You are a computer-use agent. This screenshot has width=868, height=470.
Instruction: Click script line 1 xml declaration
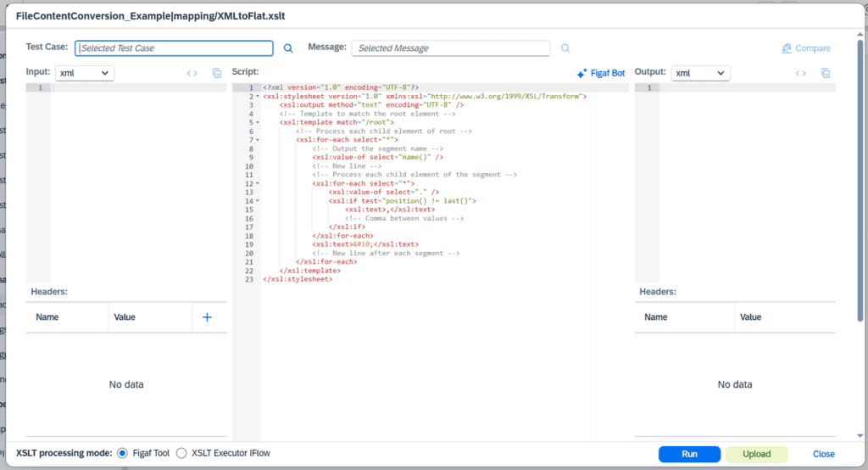[341, 87]
